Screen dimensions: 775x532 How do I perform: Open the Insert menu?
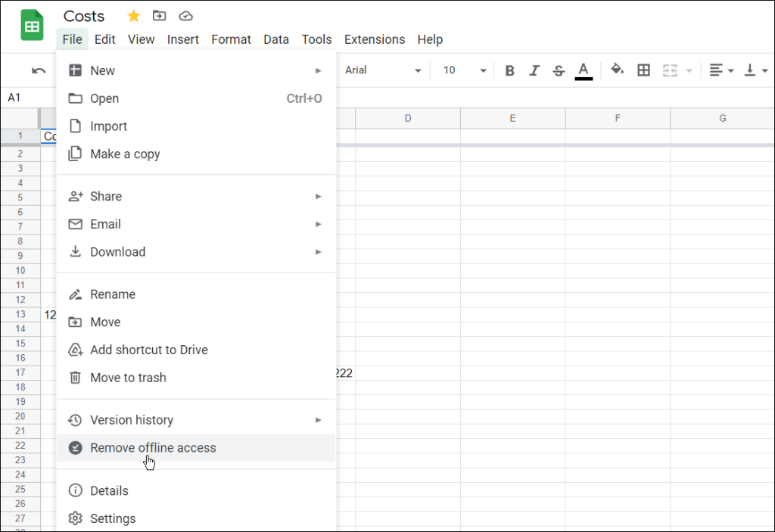coord(183,39)
